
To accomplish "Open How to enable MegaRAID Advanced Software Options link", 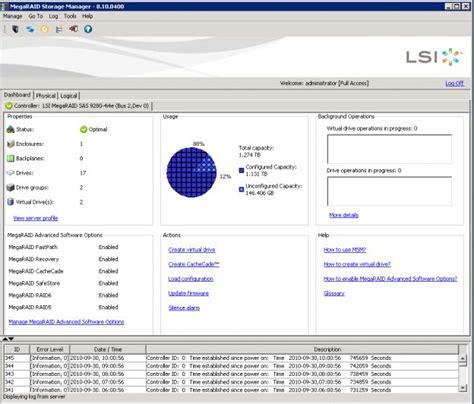I will pos(390,279).
